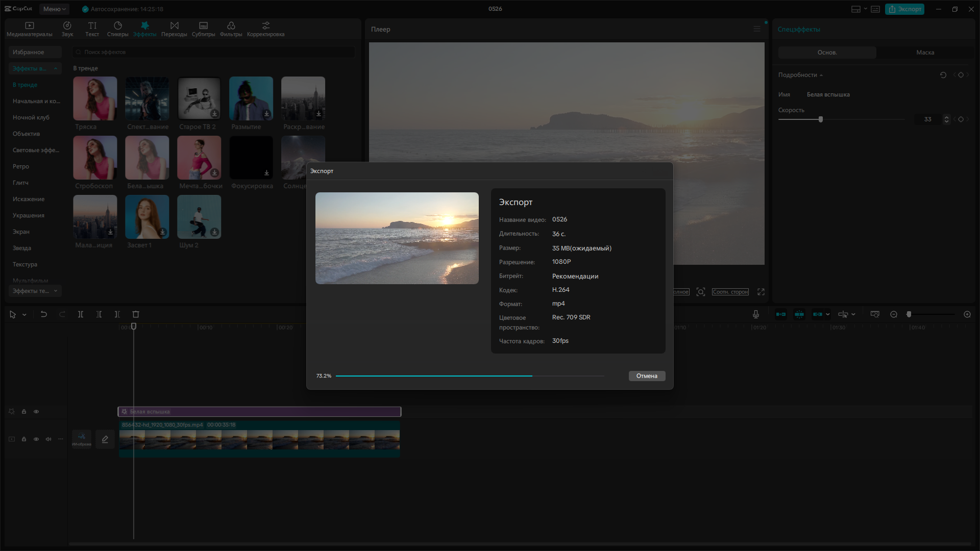Click the player zoom-focus frame icon
Viewport: 980px width, 551px height.
coord(701,292)
